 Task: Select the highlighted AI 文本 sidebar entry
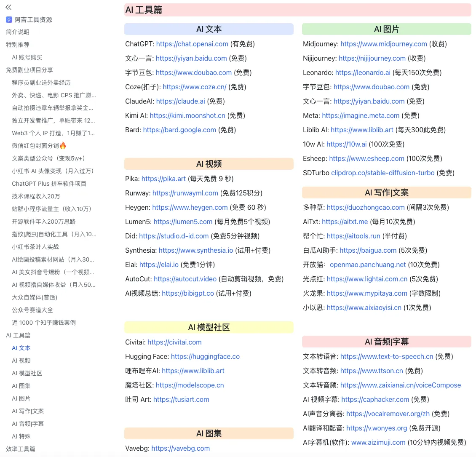(x=21, y=348)
